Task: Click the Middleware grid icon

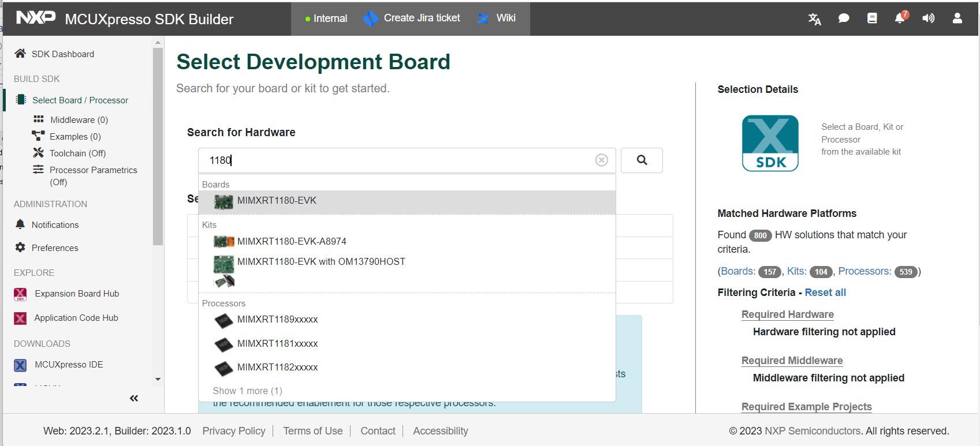Action: pos(39,119)
